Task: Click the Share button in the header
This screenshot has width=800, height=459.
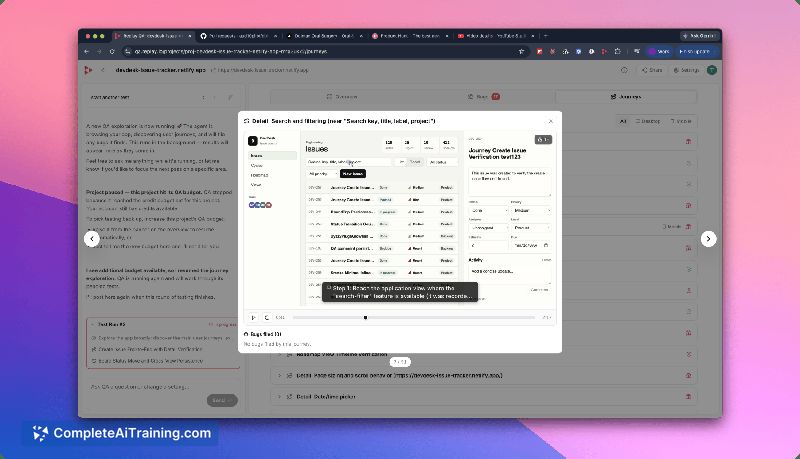Action: coord(652,70)
